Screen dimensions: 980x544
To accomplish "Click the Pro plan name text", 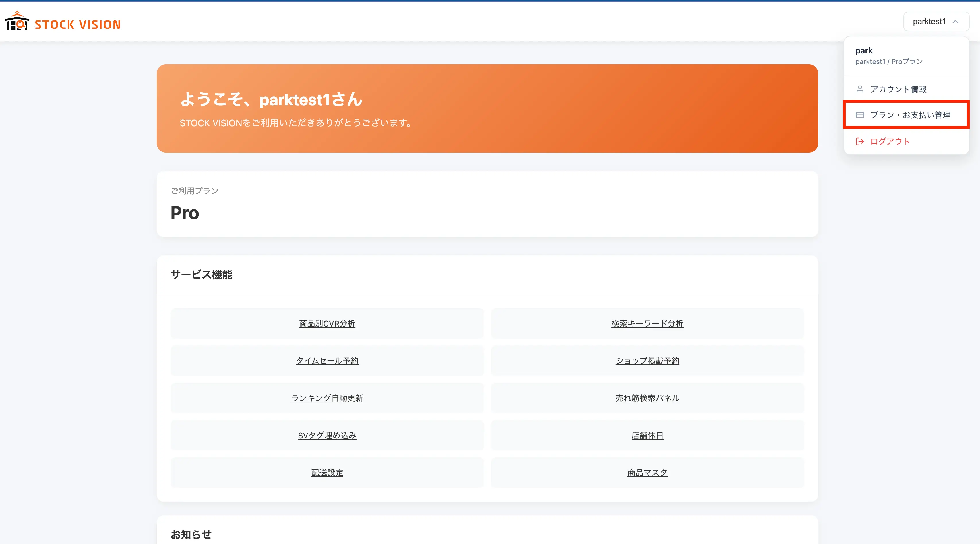I will click(185, 213).
